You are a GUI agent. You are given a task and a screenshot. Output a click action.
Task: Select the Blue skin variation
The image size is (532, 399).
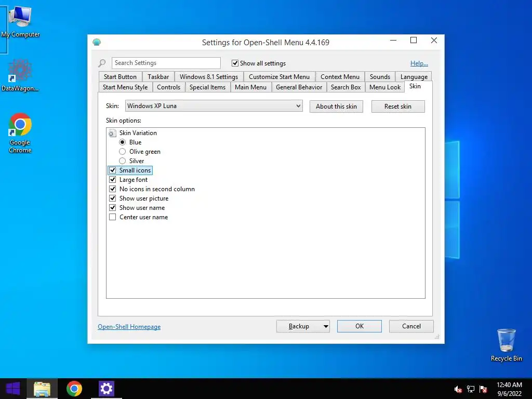pyautogui.click(x=123, y=142)
